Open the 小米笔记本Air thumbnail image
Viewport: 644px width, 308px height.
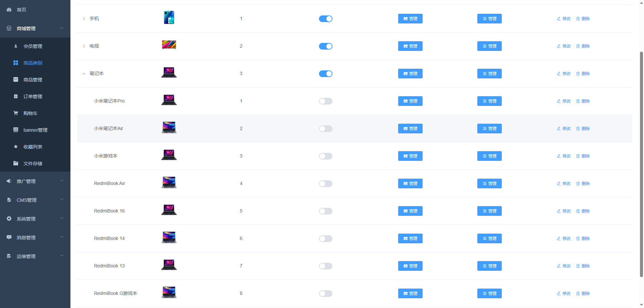coord(169,128)
